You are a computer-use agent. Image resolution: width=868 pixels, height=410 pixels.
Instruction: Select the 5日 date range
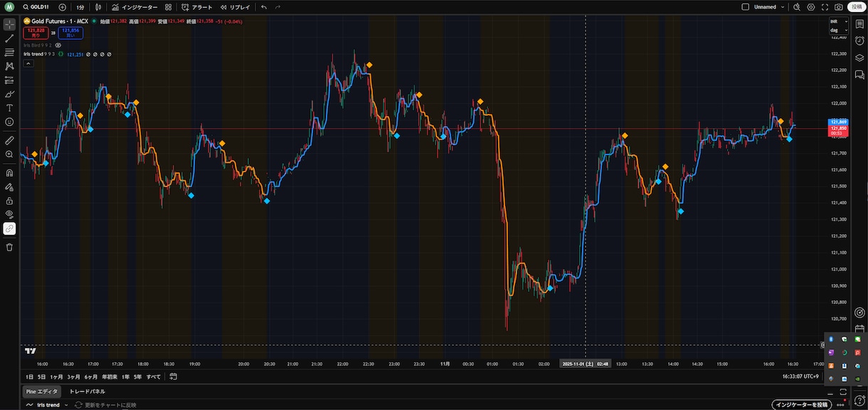41,377
